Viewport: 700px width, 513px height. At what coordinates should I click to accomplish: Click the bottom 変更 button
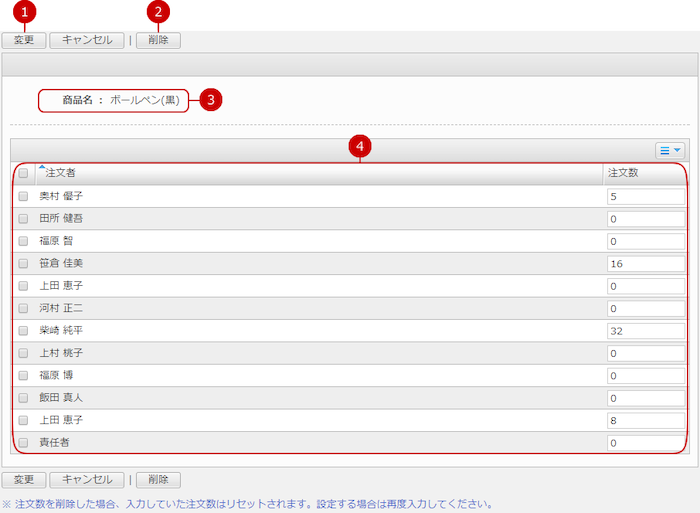(24, 480)
